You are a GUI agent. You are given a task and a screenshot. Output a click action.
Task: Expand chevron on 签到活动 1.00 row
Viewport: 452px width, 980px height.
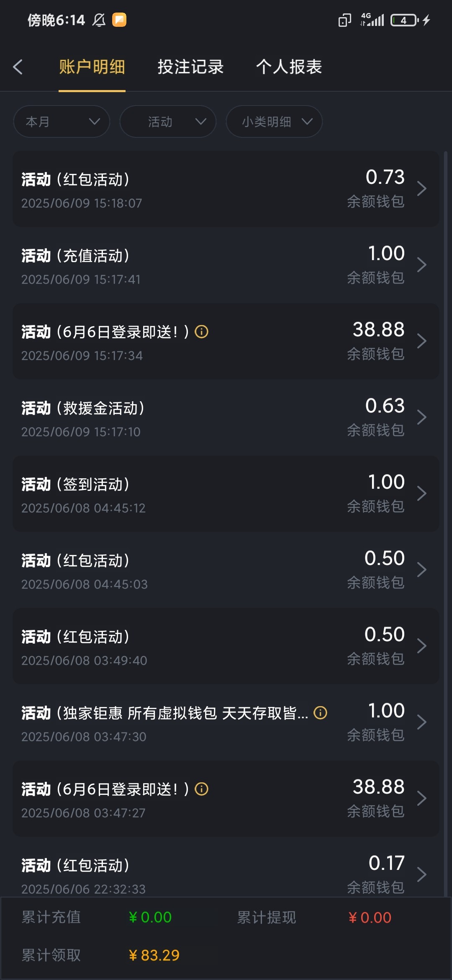(x=421, y=493)
